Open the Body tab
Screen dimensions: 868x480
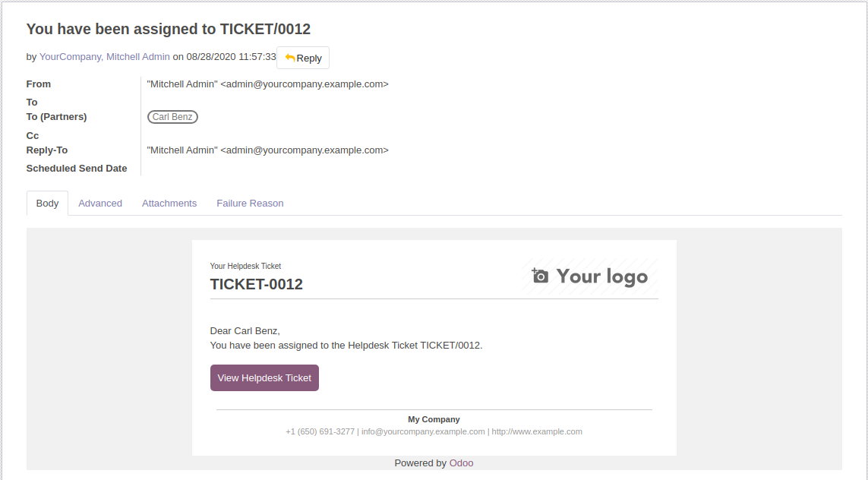pos(47,204)
